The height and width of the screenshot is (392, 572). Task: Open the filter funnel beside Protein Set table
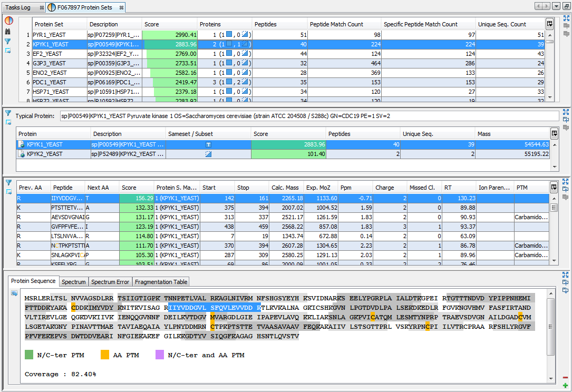(8, 41)
